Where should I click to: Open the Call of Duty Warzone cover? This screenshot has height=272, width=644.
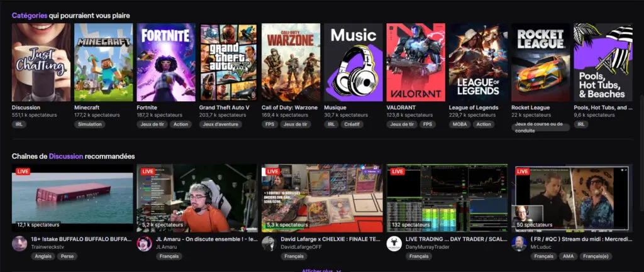(291, 62)
